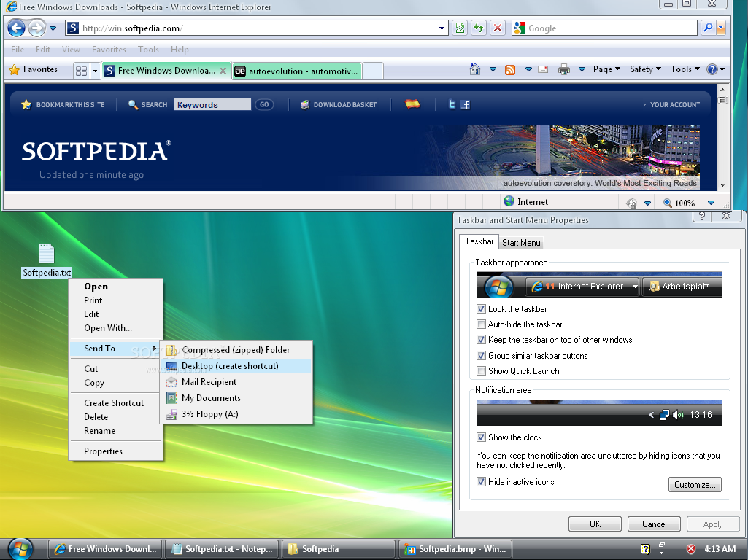Open Your Account dropdown link
Screen dimensions: 748x560
pyautogui.click(x=671, y=104)
